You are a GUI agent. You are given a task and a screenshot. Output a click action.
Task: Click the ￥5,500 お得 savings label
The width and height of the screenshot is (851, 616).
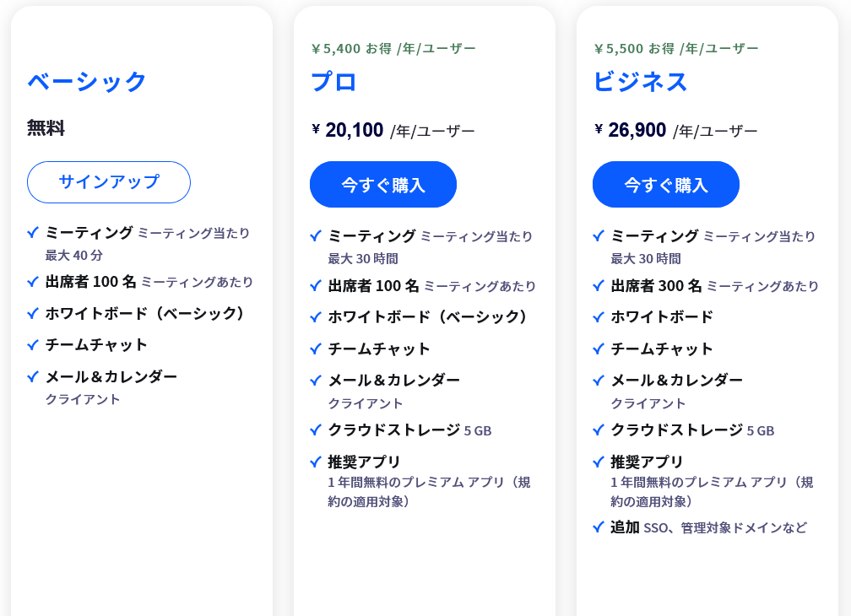[675, 47]
